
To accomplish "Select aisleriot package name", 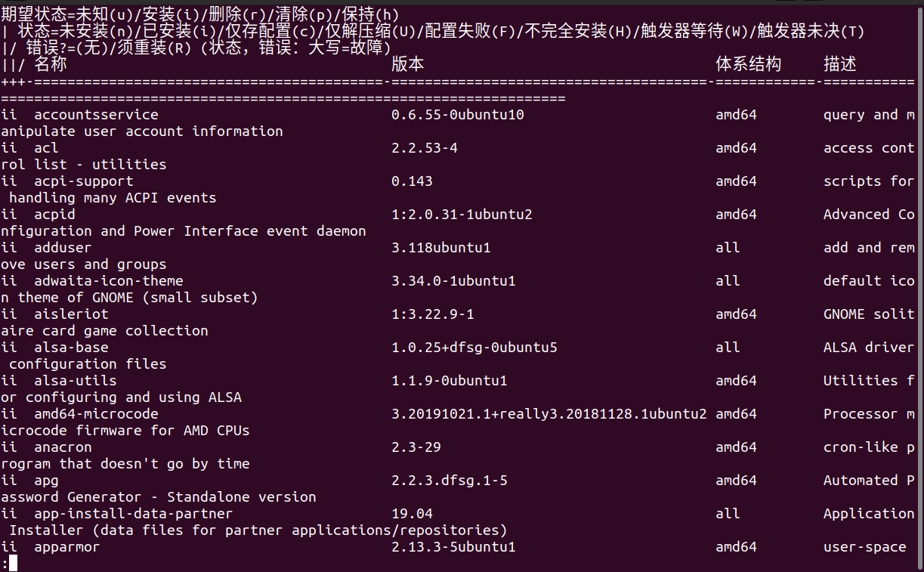I will click(x=71, y=314).
